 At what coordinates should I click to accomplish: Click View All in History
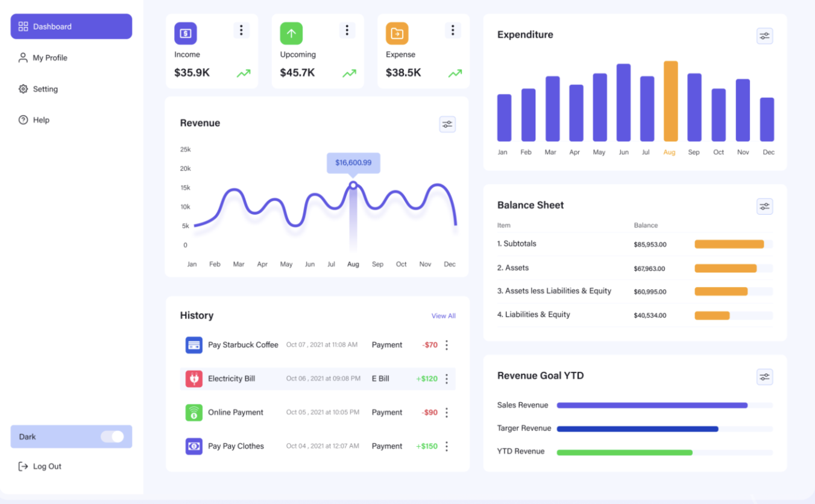coord(443,316)
